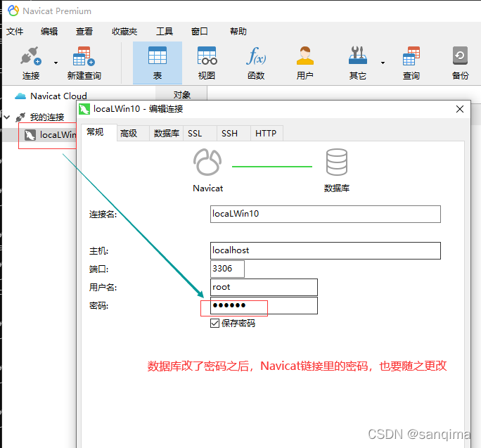Switch to the SSH tab
Viewport: 481px width, 448px height.
click(x=233, y=133)
